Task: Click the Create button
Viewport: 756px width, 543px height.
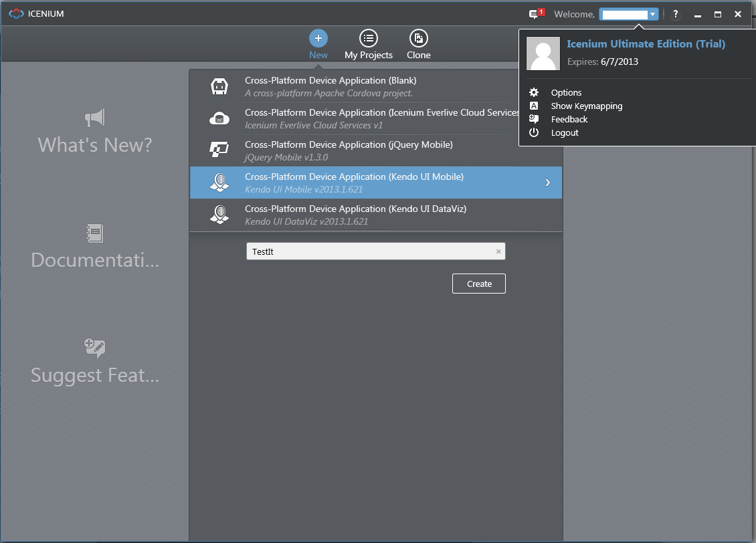Action: tap(479, 284)
